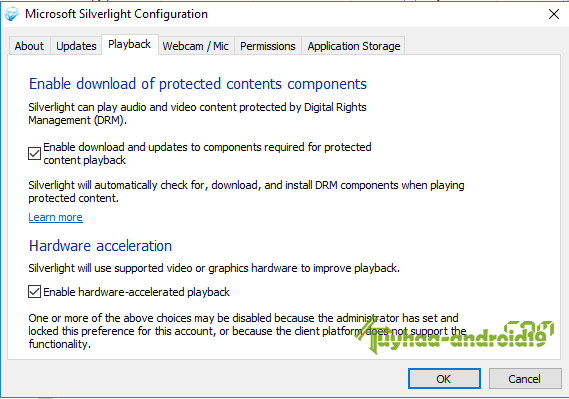569x399 pixels.
Task: Click the 'Enable hardware-accelerated playback' label text
Action: pos(136,292)
